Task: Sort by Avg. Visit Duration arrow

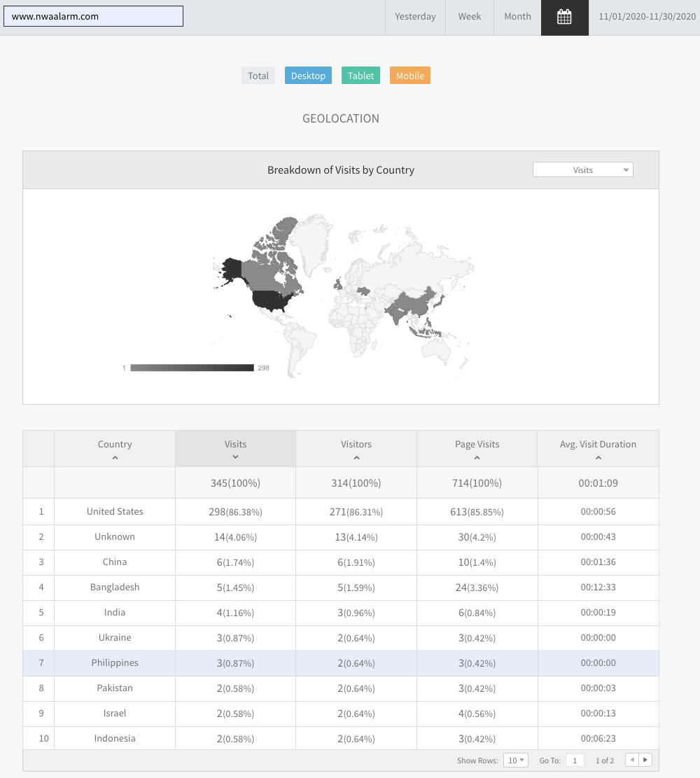Action: point(598,457)
